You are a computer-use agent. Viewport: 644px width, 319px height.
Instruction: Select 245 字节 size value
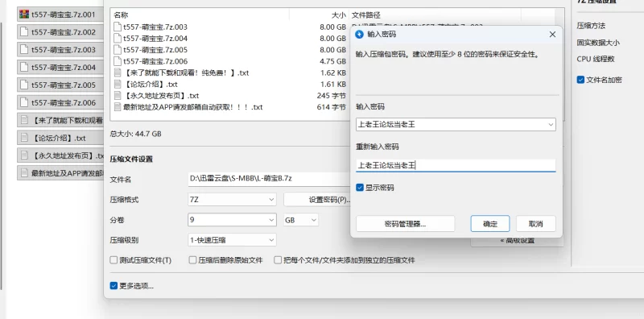click(332, 96)
